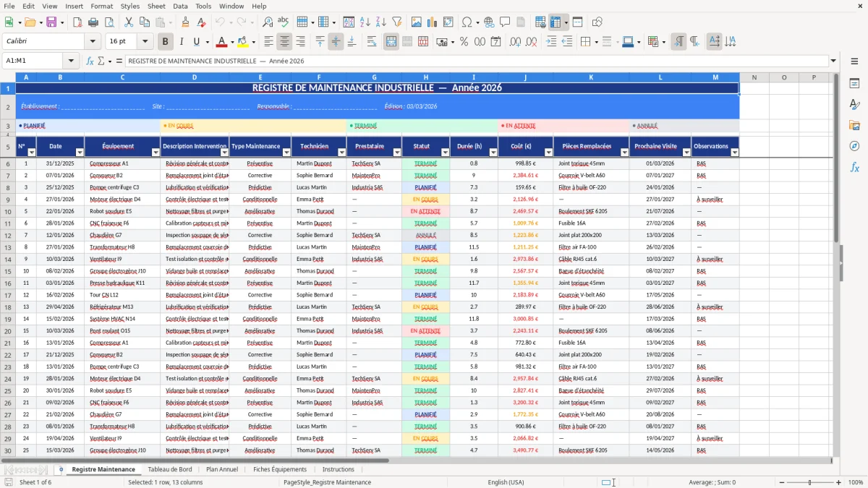868x488 pixels.
Task: Open the Data menu
Action: 180,6
